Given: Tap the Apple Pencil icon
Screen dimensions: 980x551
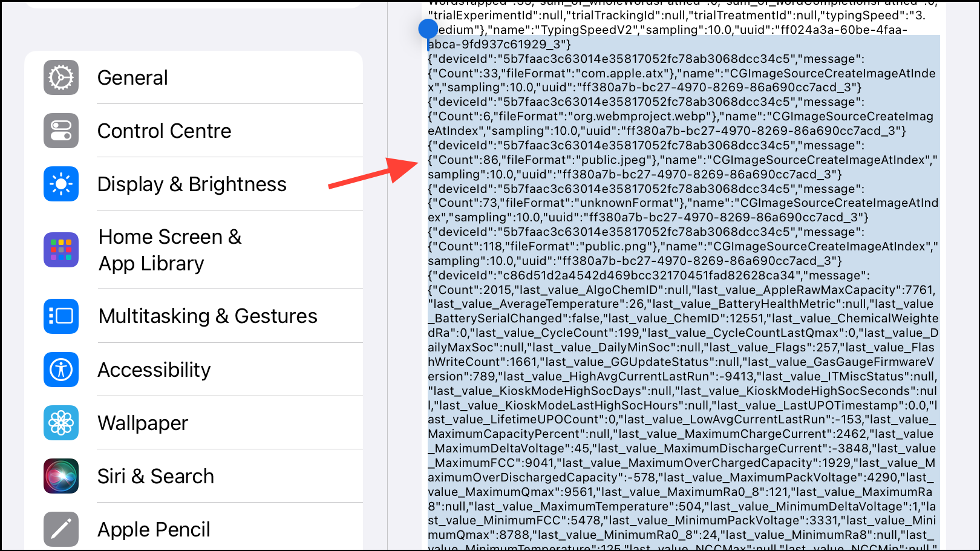Looking at the screenshot, I should pyautogui.click(x=61, y=529).
